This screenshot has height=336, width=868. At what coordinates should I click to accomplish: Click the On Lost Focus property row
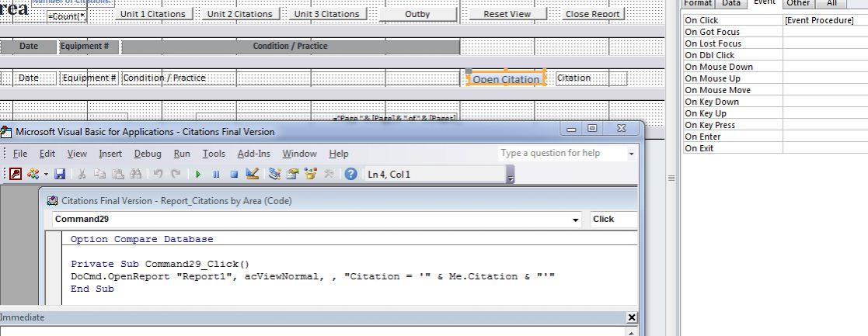pyautogui.click(x=776, y=43)
